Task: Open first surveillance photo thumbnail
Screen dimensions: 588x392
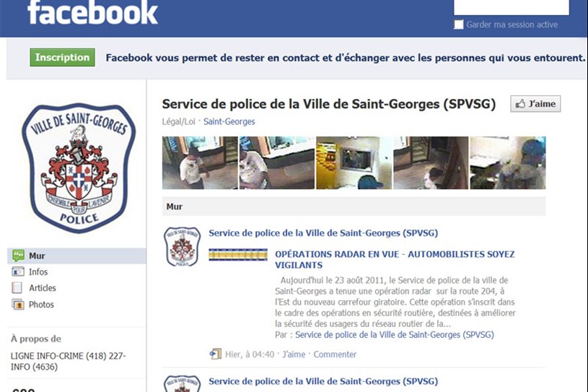Action: (x=200, y=163)
